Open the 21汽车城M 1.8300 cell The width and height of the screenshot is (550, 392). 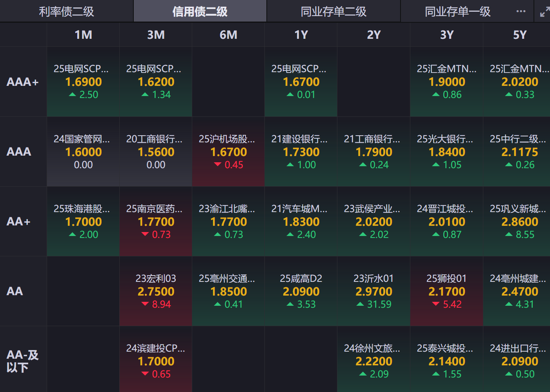point(301,221)
